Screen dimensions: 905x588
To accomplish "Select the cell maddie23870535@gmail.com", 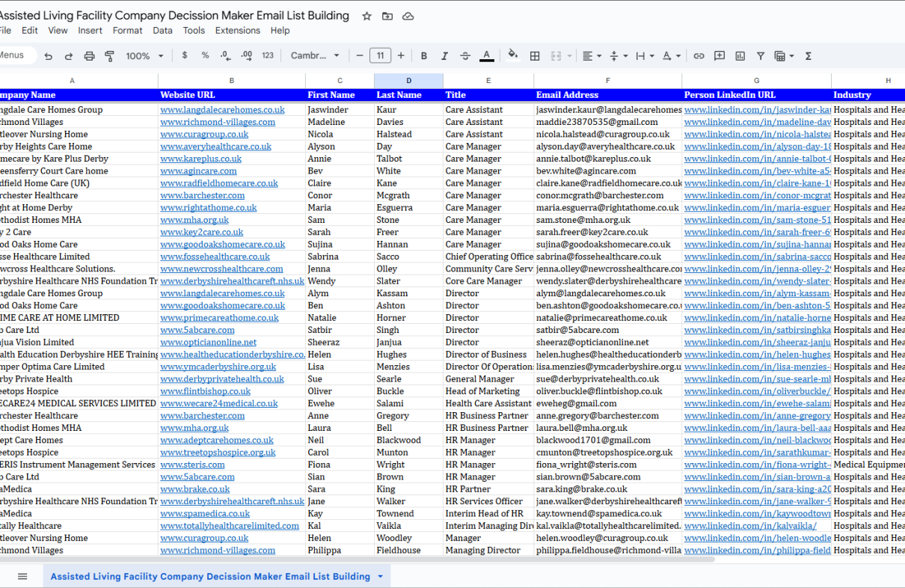I will [x=607, y=122].
